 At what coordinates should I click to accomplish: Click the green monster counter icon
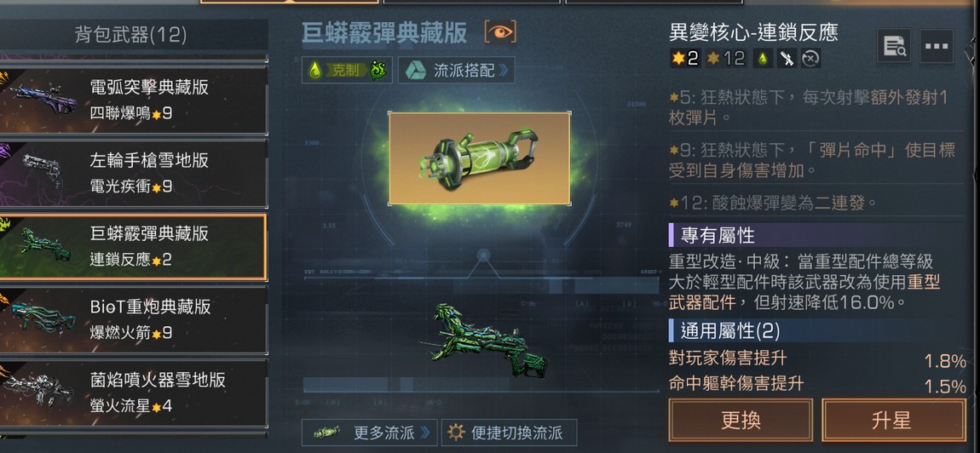[378, 70]
